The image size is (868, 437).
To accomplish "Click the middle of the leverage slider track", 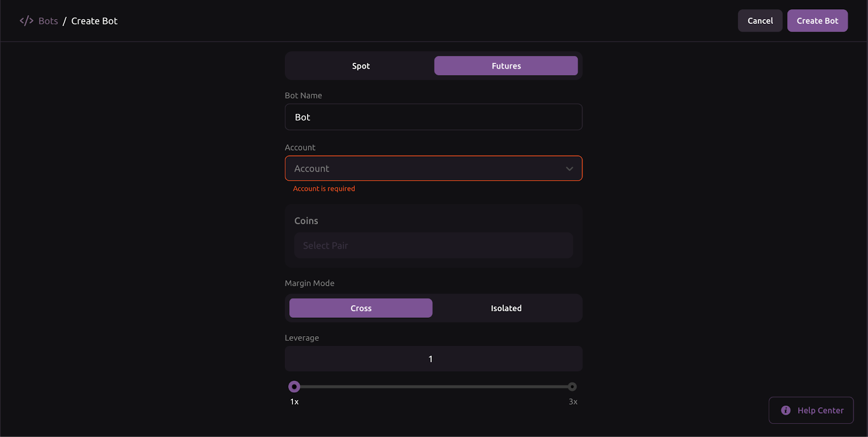I will pos(433,387).
